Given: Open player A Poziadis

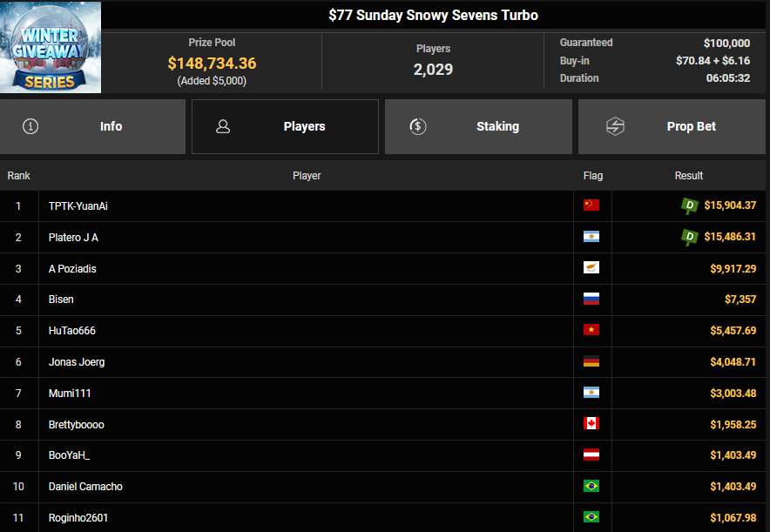Looking at the screenshot, I should [x=72, y=269].
